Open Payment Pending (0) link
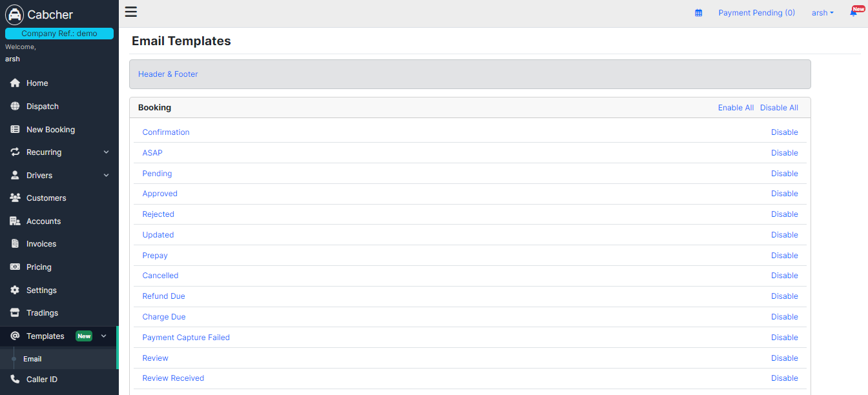Image resolution: width=868 pixels, height=395 pixels. click(756, 13)
